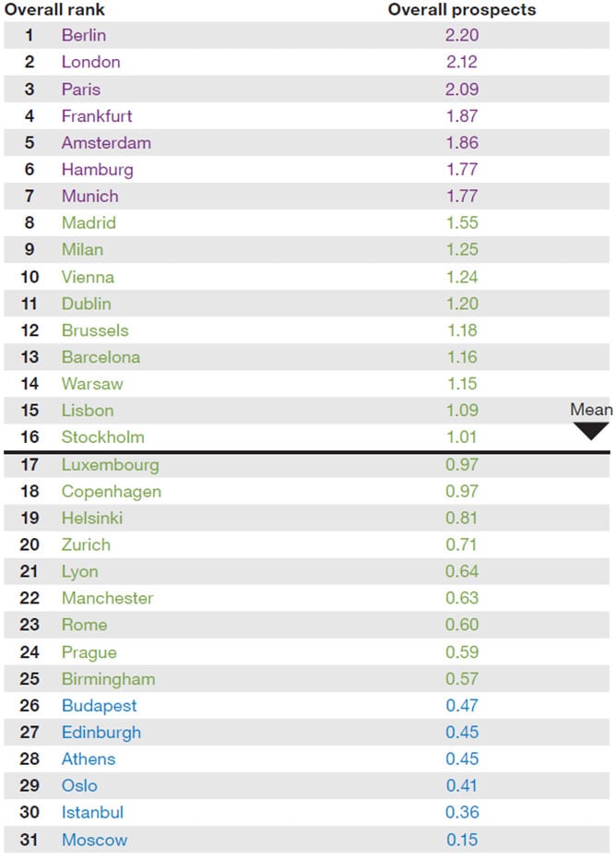Viewport: 616px width, 860px height.
Task: Select the Madrid city name
Action: (87, 222)
